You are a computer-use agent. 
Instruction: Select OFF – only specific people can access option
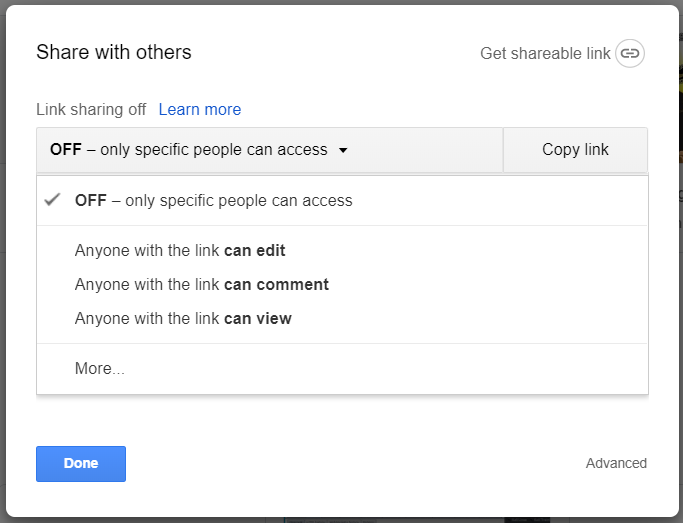pyautogui.click(x=214, y=200)
